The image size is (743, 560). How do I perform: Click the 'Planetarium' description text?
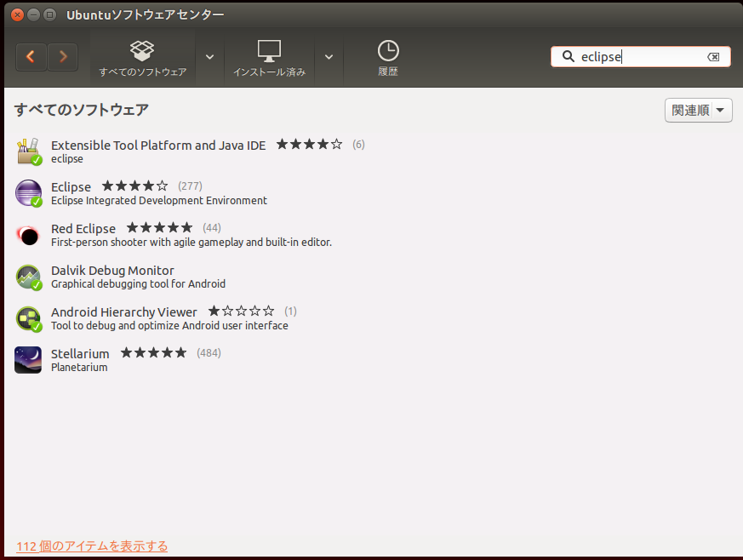tap(80, 367)
